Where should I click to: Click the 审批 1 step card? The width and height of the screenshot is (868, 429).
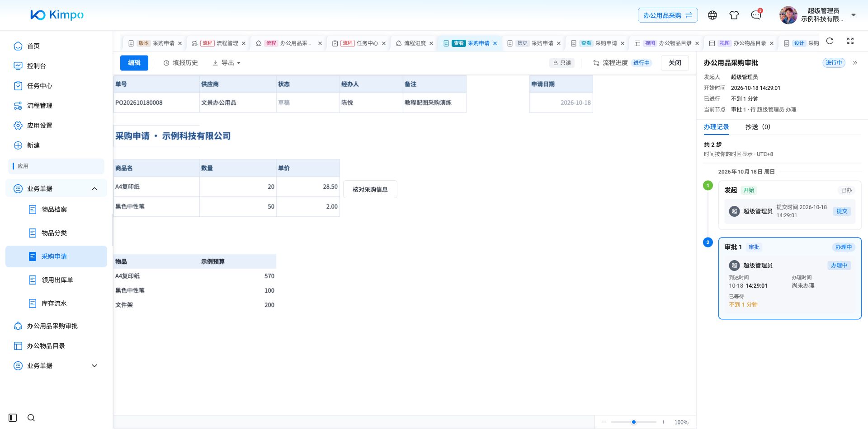coord(790,279)
